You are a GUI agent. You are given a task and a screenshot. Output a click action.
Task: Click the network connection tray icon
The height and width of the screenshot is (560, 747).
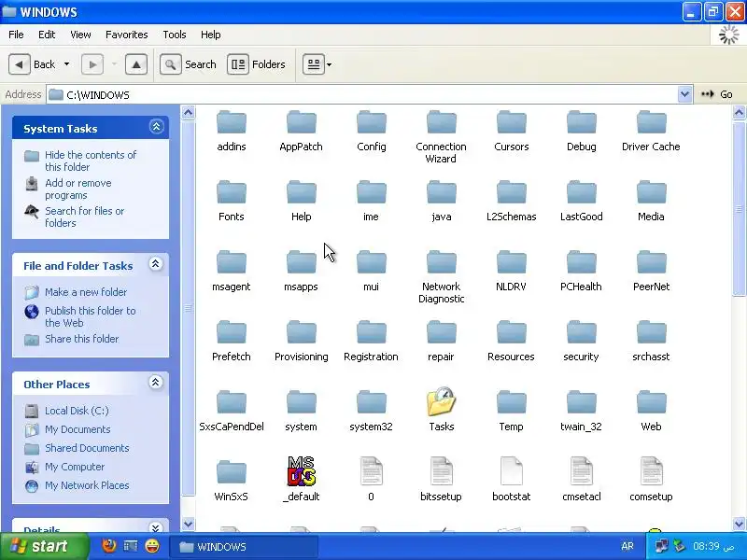tap(661, 546)
